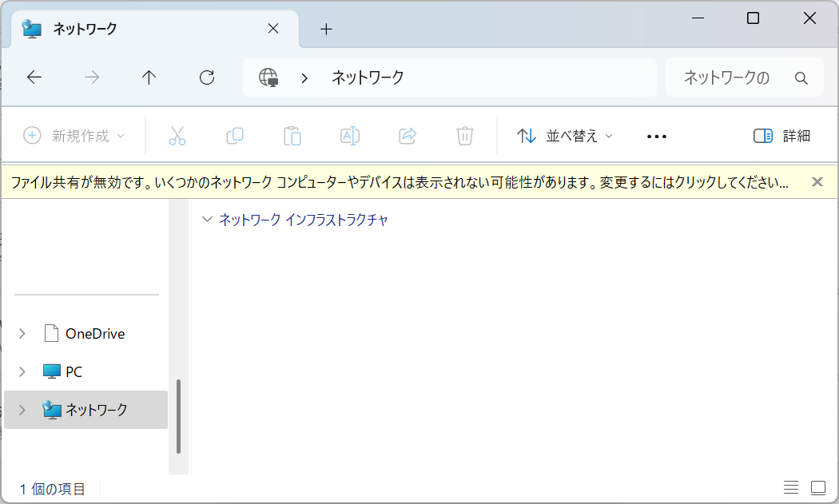Image resolution: width=839 pixels, height=504 pixels.
Task: Click the Share icon in toolbar
Action: (x=408, y=136)
